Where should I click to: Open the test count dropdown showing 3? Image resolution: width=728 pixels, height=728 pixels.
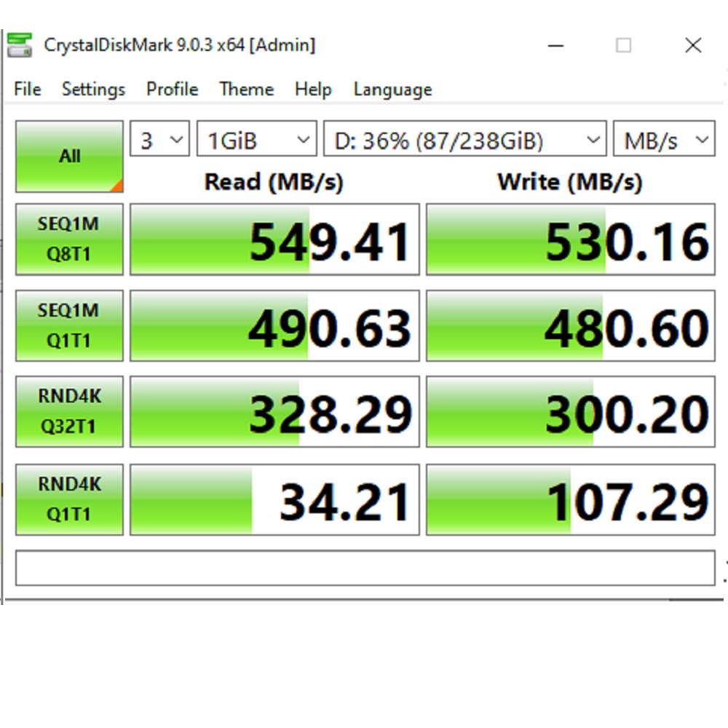tap(159, 139)
